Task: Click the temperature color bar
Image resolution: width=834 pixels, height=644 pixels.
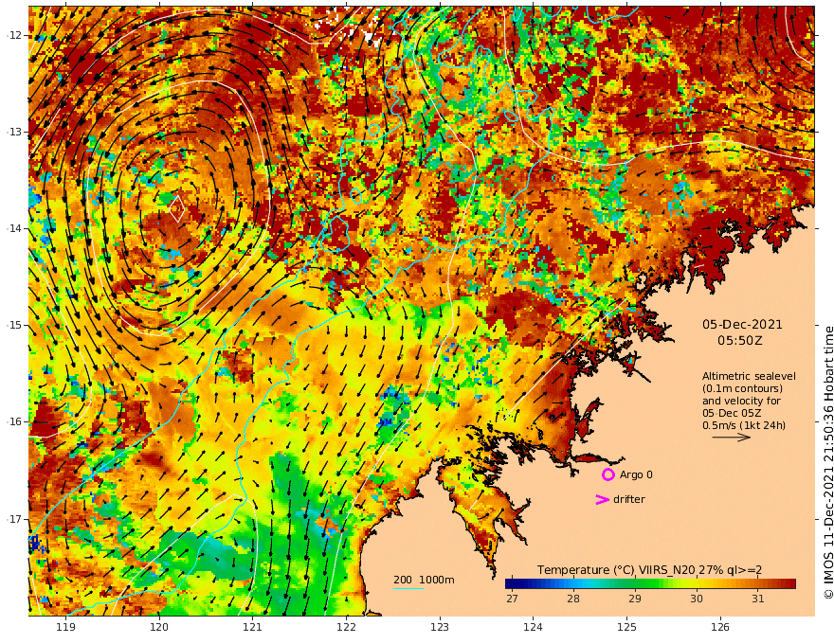Action: 650,583
